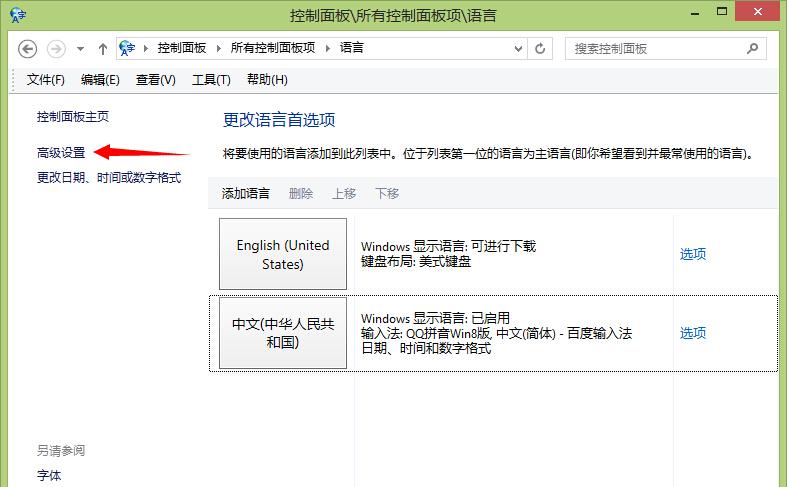Refresh the current page
The height and width of the screenshot is (487, 787).
(540, 49)
